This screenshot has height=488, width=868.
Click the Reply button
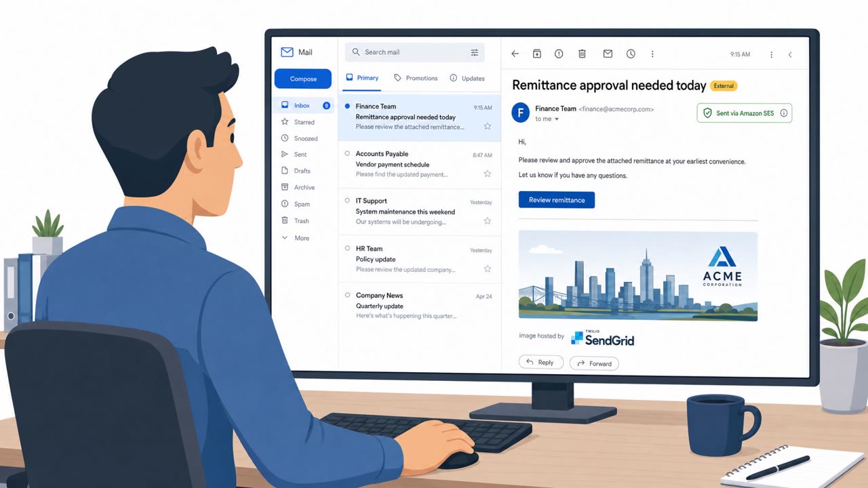pyautogui.click(x=540, y=363)
